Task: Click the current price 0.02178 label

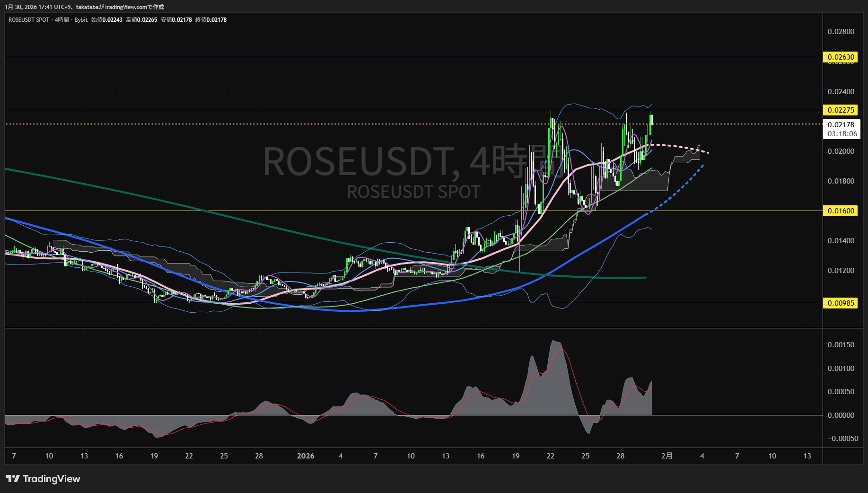Action: (841, 124)
